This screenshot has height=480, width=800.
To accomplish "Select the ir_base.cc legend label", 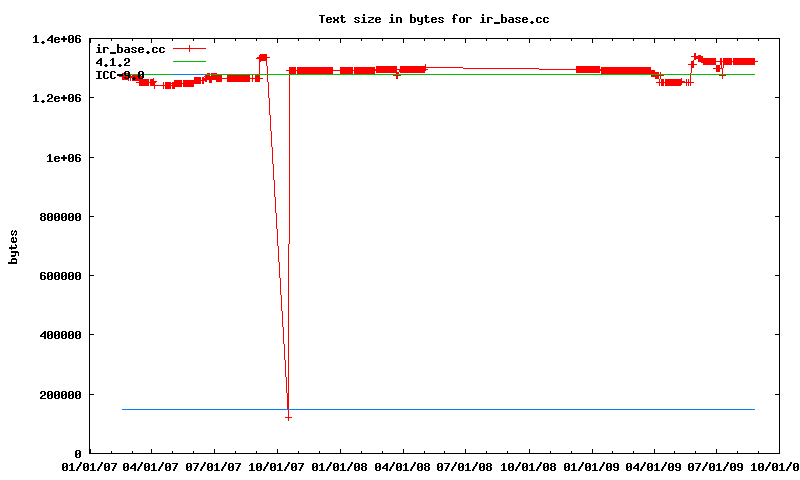I will click(x=129, y=49).
